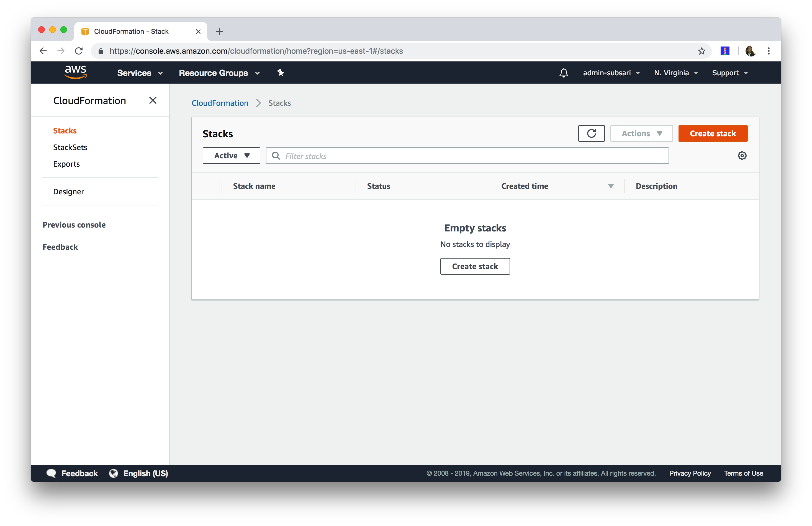Click the CloudFormation breadcrumb link

tap(220, 103)
